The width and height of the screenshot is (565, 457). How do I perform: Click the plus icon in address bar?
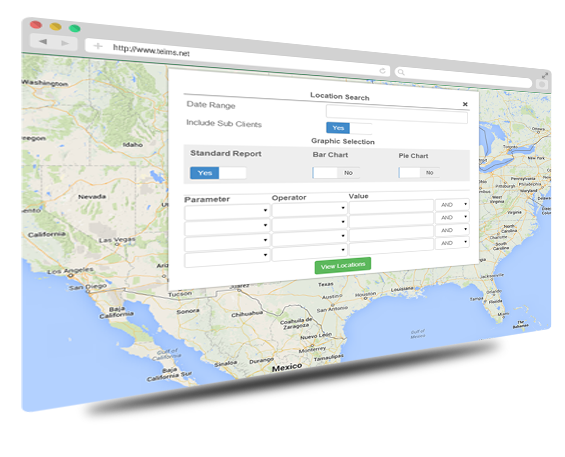pos(98,46)
